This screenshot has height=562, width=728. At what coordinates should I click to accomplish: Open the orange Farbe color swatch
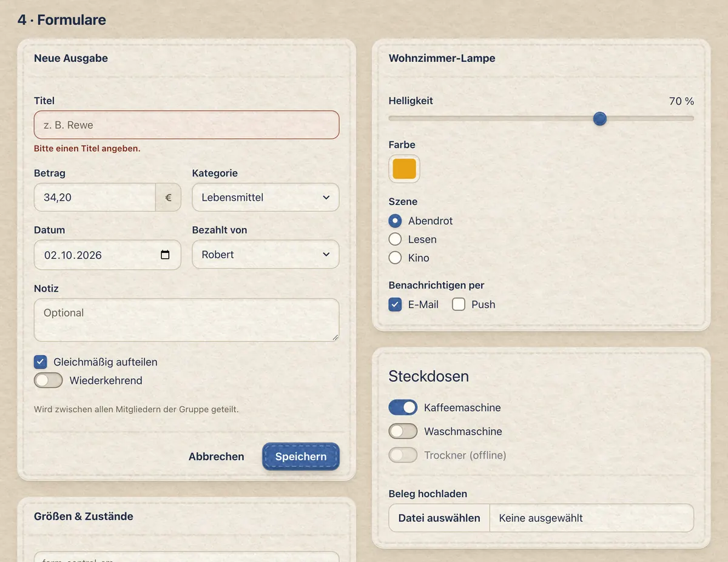(404, 169)
